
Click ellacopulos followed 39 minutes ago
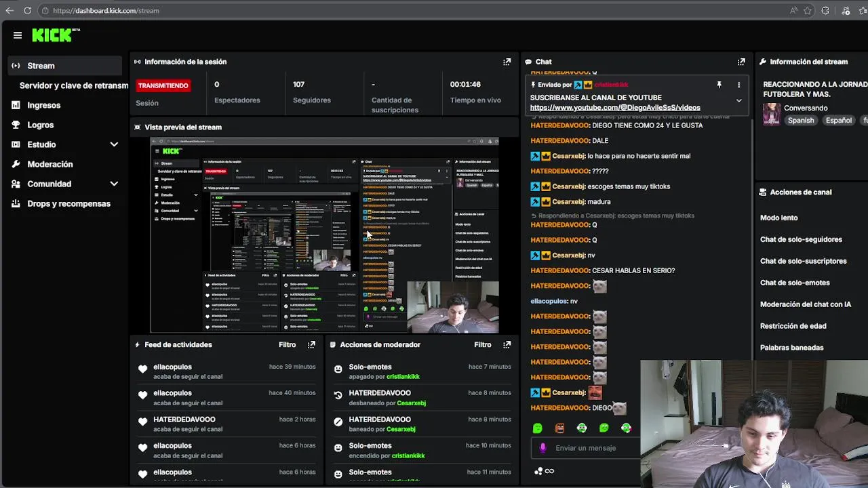pyautogui.click(x=172, y=367)
